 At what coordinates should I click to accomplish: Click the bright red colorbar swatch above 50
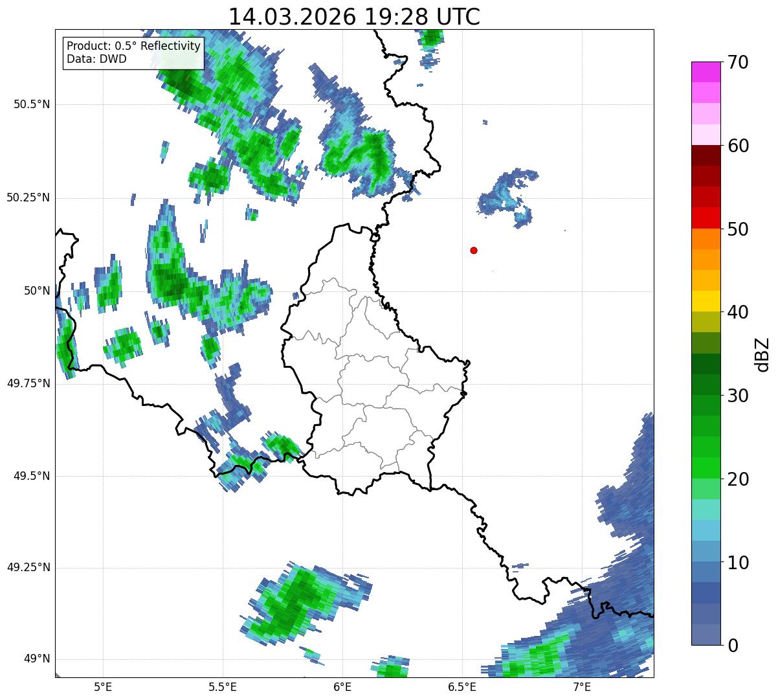(706, 218)
